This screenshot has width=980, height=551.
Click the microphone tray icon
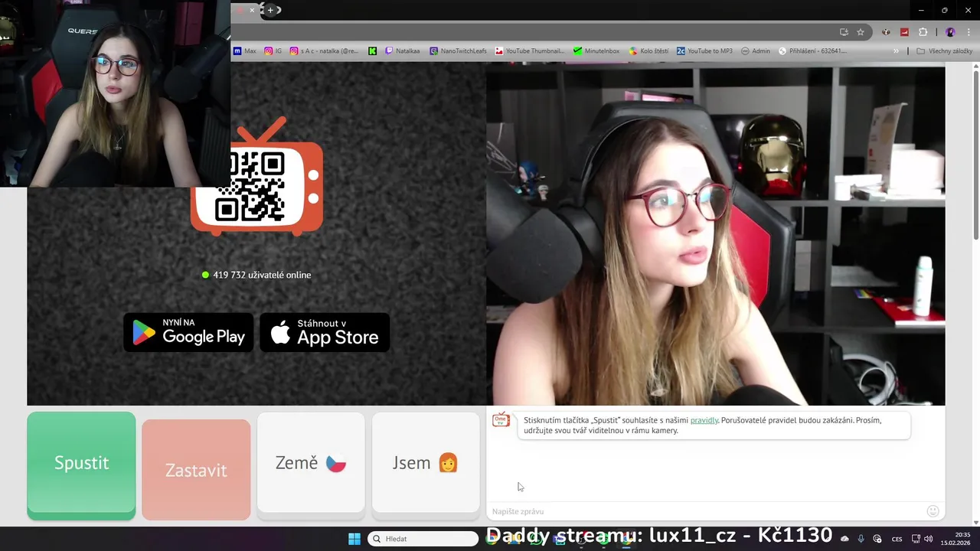pos(861,539)
